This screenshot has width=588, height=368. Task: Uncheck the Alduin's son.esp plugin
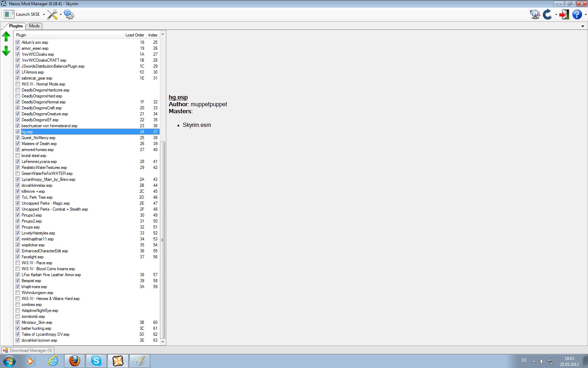[x=18, y=42]
